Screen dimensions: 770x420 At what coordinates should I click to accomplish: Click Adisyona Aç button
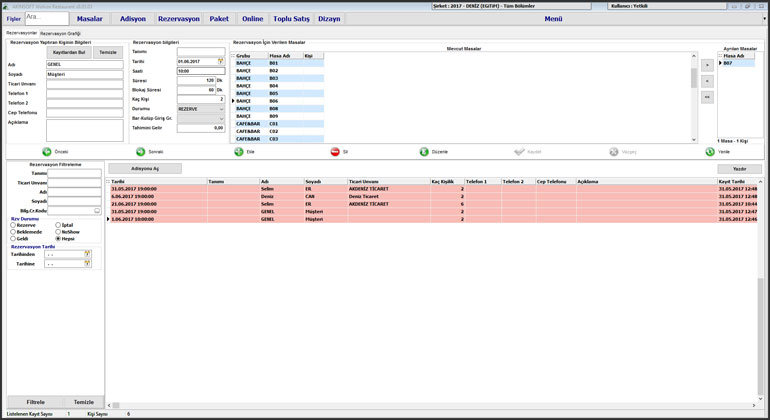[x=145, y=168]
